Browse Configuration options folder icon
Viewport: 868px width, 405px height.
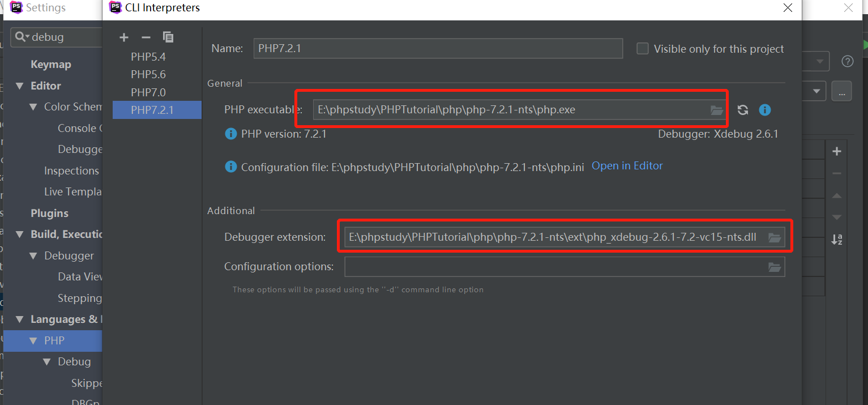775,267
